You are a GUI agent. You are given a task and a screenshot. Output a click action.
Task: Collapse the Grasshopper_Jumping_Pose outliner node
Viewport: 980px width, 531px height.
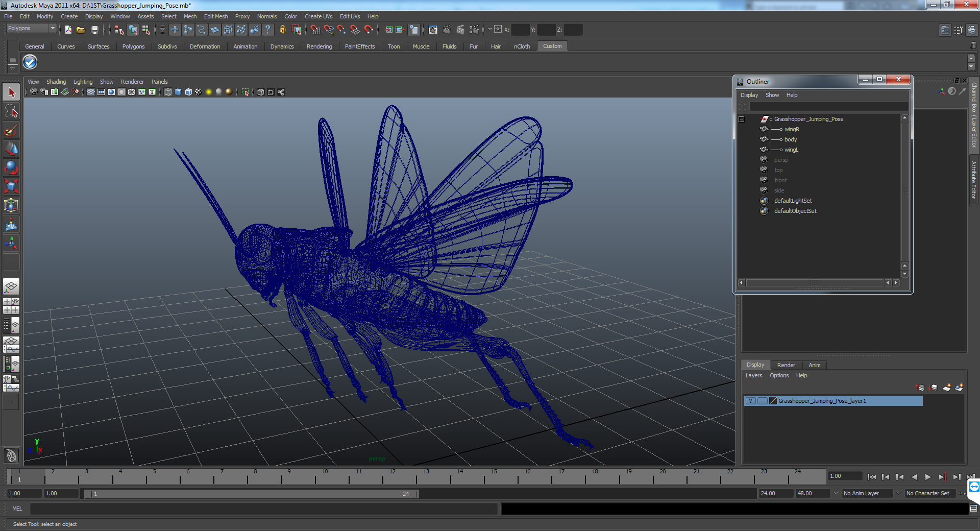742,119
